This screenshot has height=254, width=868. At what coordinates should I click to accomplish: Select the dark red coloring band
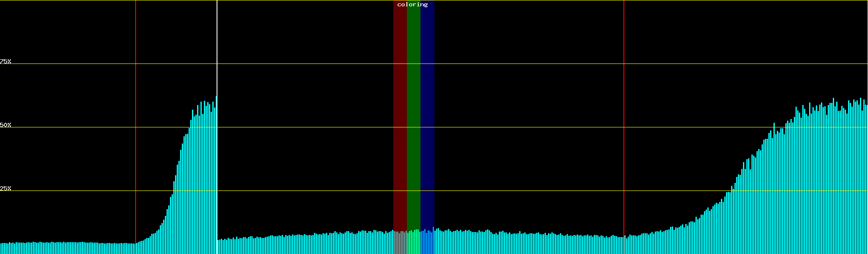[x=400, y=106]
